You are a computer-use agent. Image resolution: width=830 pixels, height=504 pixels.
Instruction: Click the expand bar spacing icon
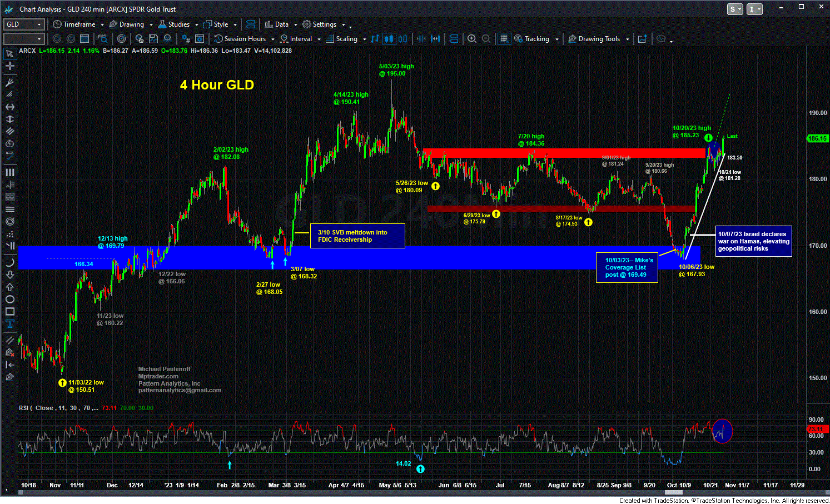(435, 39)
